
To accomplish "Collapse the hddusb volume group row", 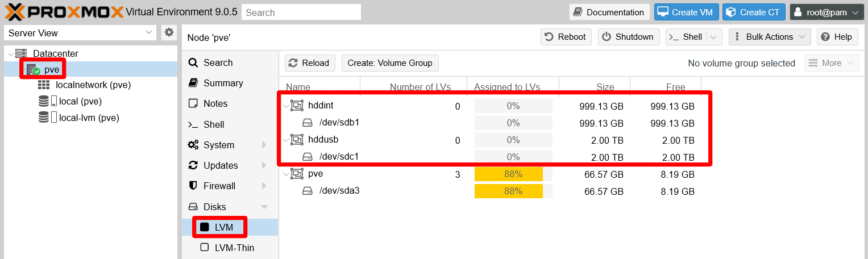I will coord(286,140).
